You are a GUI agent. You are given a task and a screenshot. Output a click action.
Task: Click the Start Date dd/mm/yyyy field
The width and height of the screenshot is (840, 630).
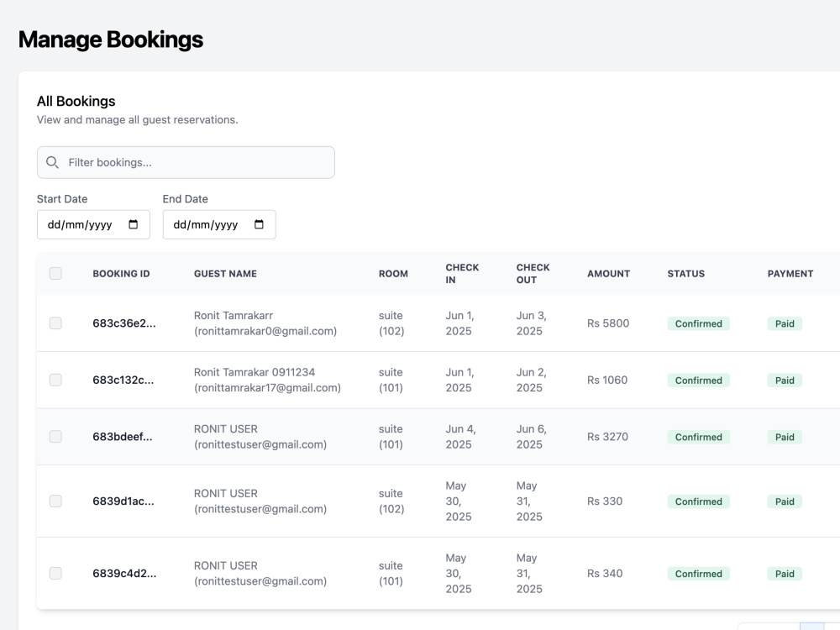[x=93, y=224]
